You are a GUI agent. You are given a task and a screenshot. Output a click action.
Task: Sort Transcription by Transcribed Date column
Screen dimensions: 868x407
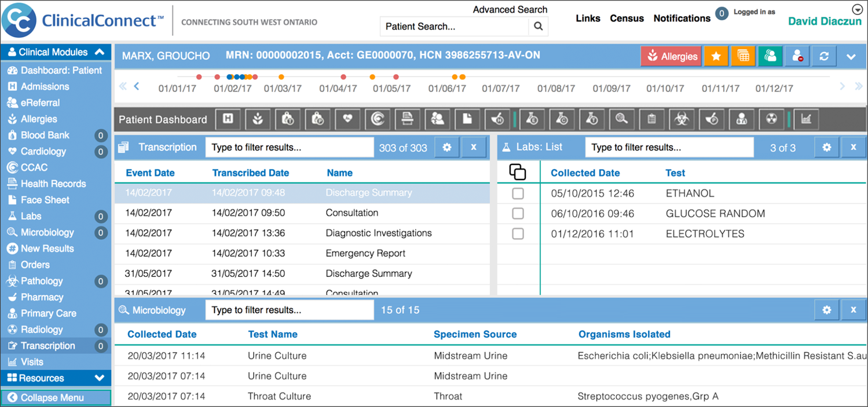(250, 173)
